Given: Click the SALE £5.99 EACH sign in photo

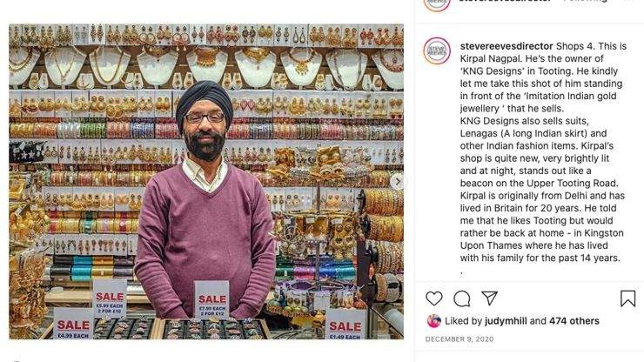Looking at the screenshot, I should [x=110, y=298].
